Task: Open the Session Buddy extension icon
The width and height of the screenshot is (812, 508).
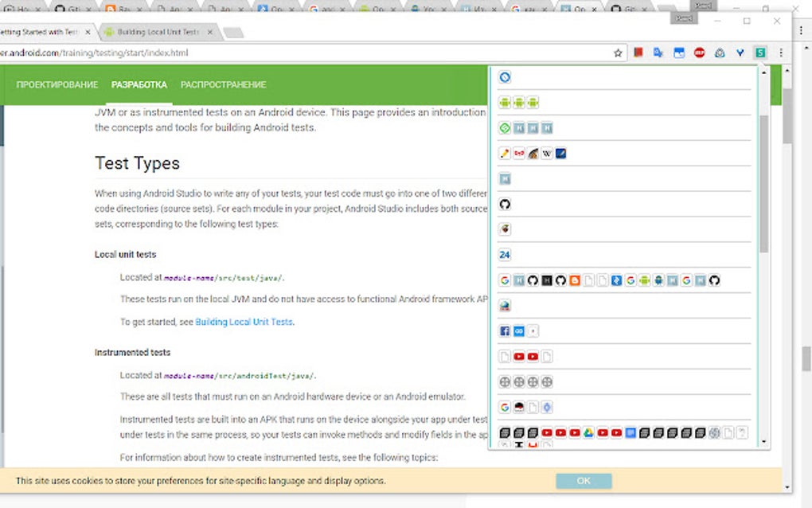Action: (761, 53)
